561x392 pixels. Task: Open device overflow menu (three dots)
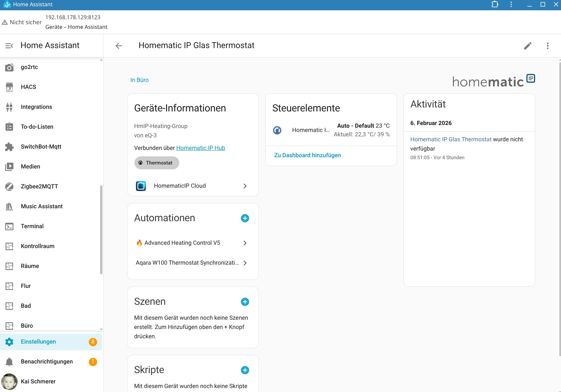click(x=548, y=46)
